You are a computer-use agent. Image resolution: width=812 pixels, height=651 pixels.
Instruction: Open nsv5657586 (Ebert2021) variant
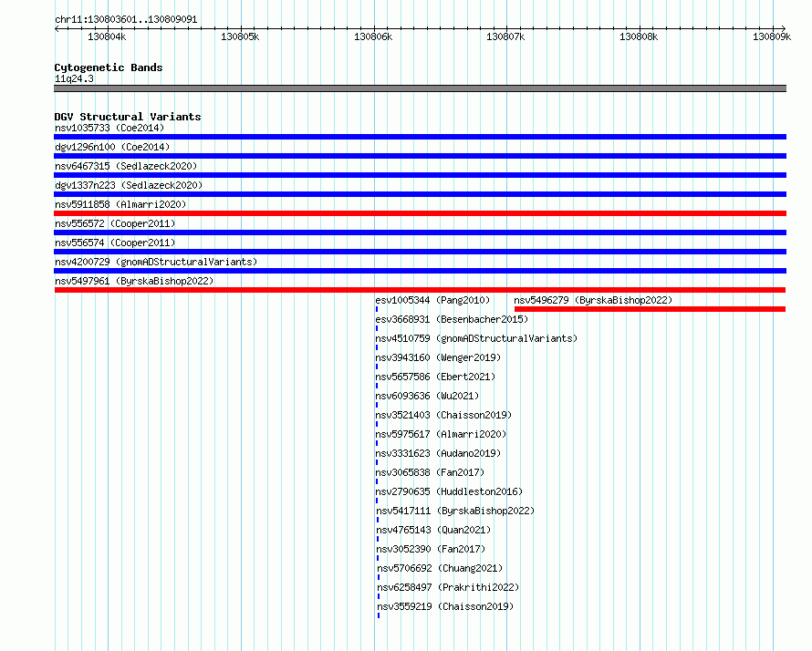tap(435, 377)
